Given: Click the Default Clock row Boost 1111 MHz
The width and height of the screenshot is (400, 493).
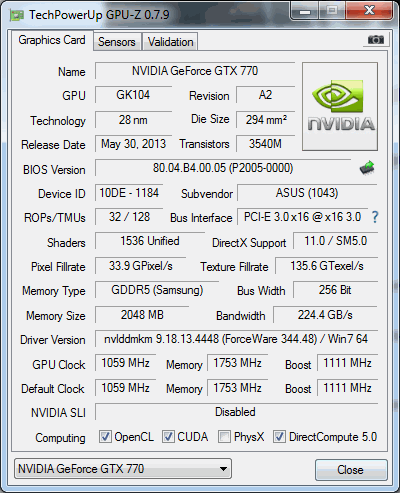Looking at the screenshot, I should click(347, 388).
